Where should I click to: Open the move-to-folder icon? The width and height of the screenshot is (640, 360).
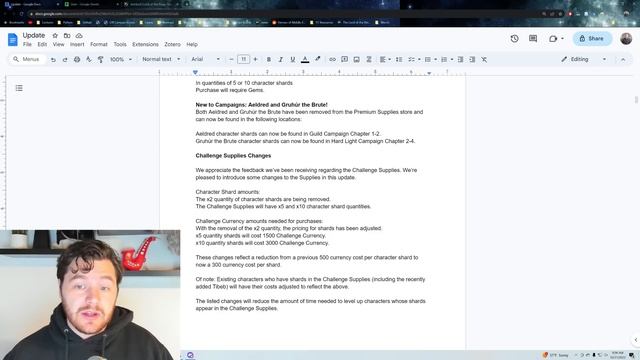click(x=67, y=36)
